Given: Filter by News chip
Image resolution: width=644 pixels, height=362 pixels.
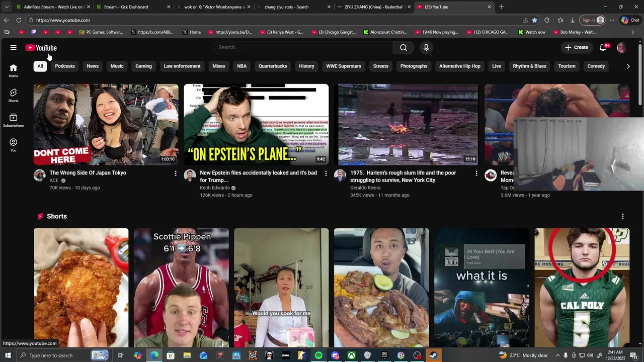Looking at the screenshot, I should point(93,66).
